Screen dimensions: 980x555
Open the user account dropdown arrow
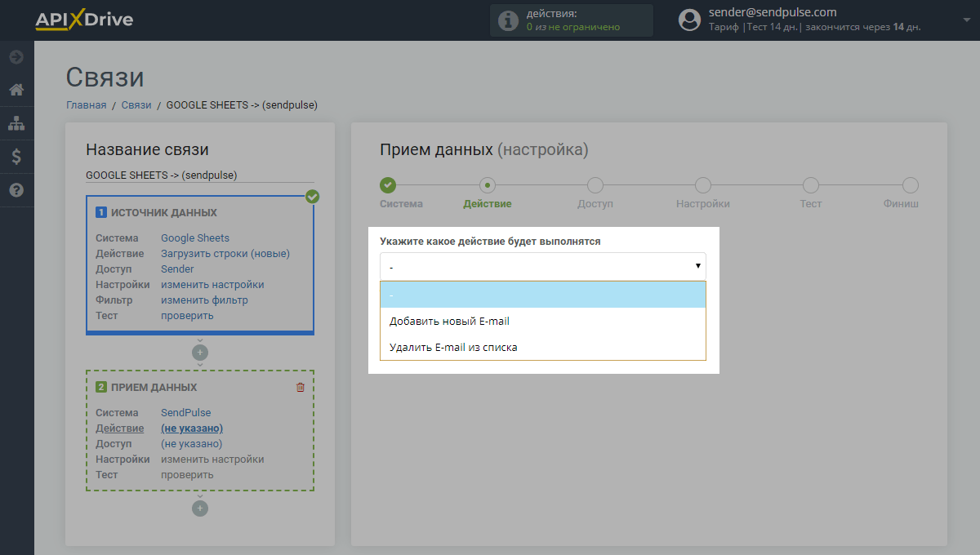[956, 18]
